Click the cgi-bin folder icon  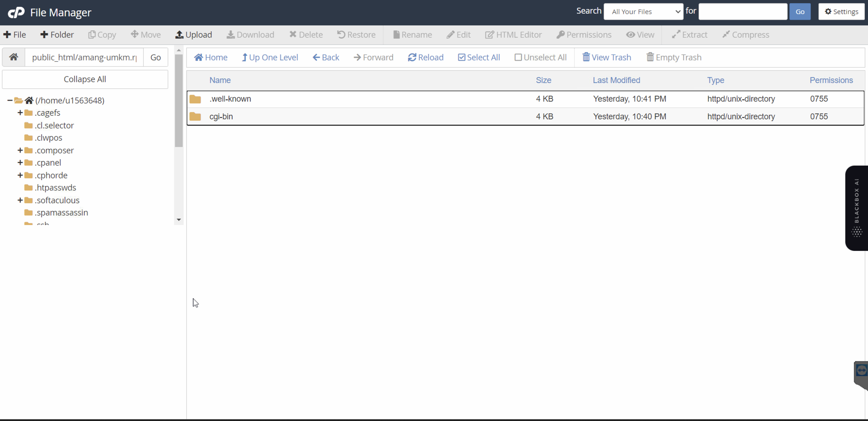point(195,116)
